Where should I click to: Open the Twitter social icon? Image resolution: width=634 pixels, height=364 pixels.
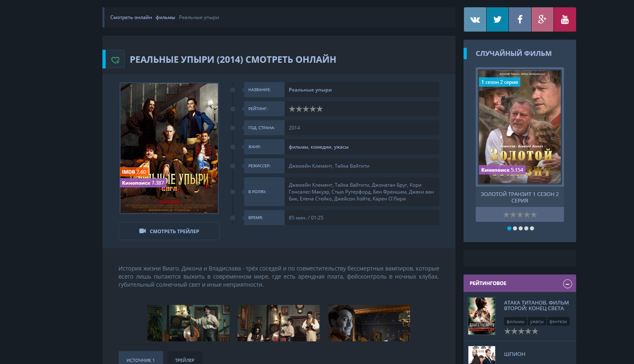point(498,19)
